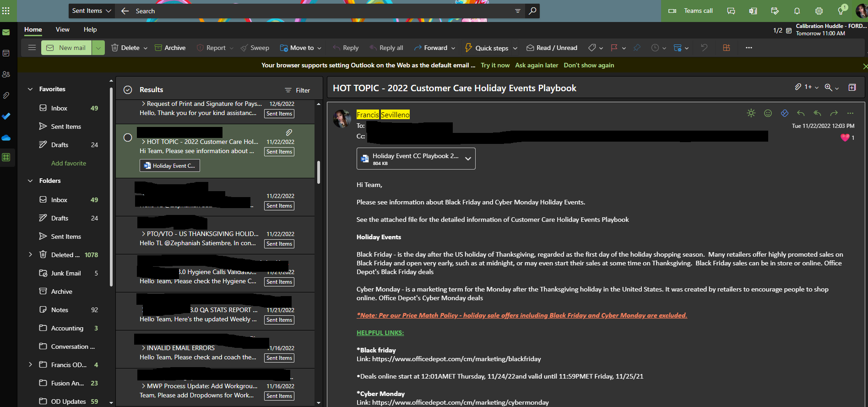868x407 pixels.
Task: Open the Filter menu in Results
Action: click(x=298, y=90)
